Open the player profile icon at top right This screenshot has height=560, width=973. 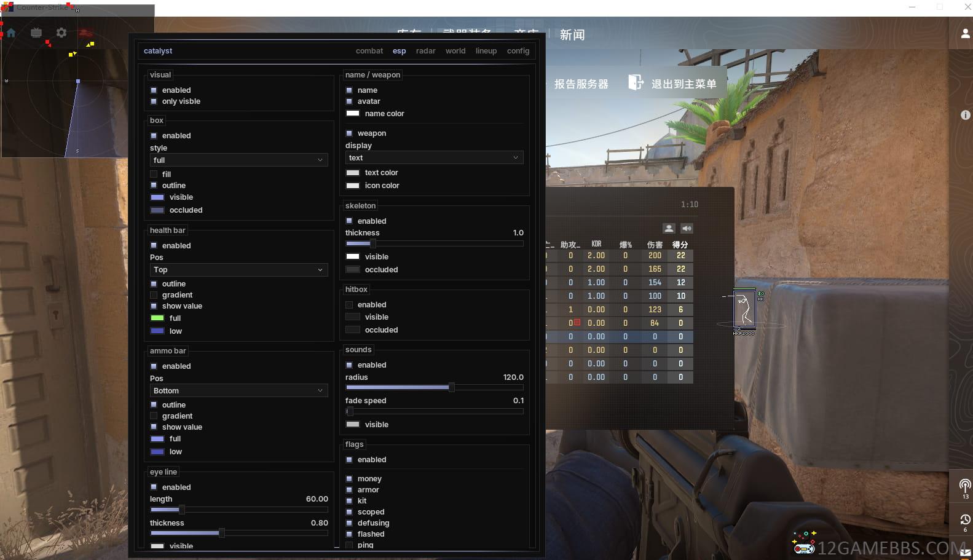pyautogui.click(x=966, y=34)
